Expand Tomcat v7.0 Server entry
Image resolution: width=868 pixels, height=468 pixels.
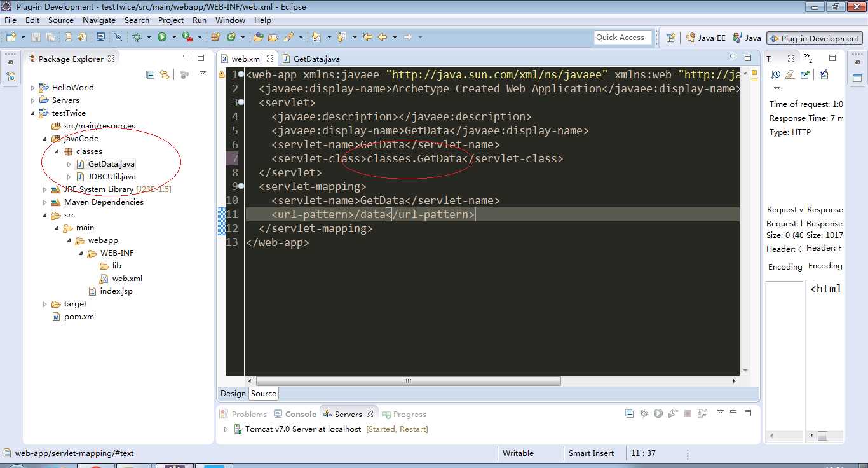click(226, 429)
